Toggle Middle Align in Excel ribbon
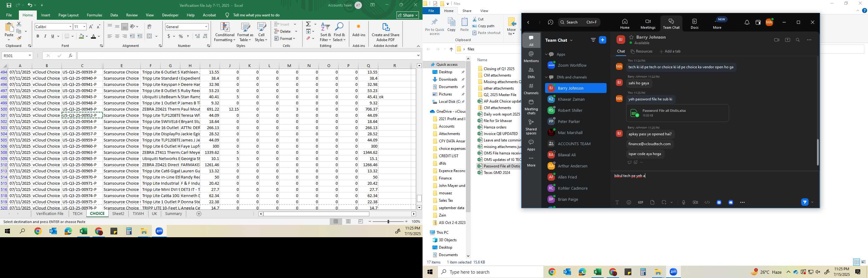Screen dimensions: 868x278 point(117,27)
